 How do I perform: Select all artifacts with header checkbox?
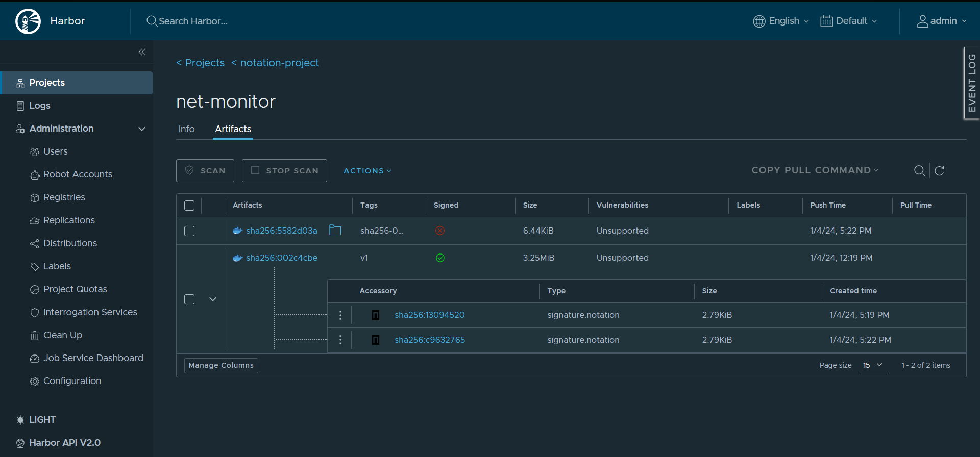click(189, 206)
